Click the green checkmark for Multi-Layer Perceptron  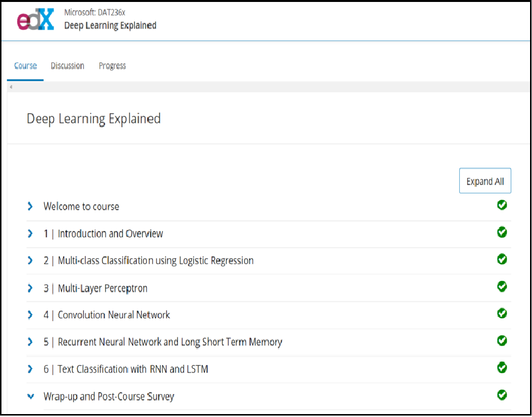tap(502, 287)
